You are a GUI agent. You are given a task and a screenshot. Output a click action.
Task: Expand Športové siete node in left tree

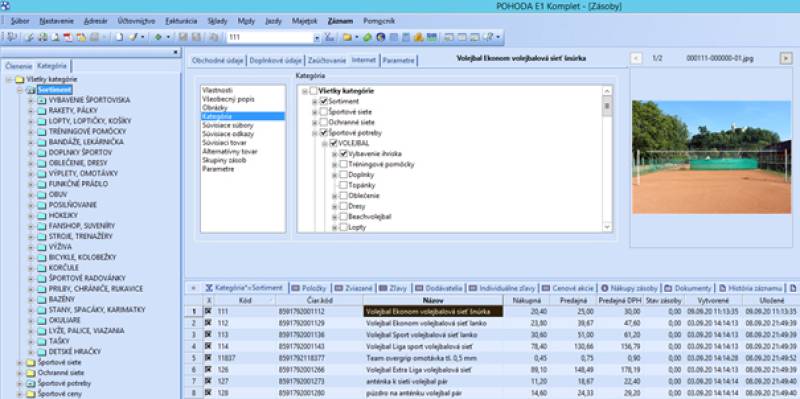pos(19,362)
